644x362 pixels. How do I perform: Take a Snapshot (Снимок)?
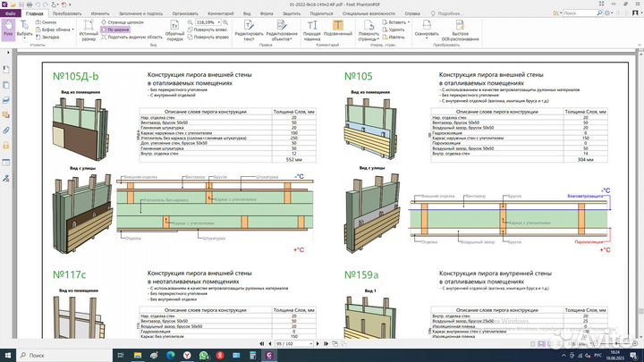pyautogui.click(x=46, y=22)
